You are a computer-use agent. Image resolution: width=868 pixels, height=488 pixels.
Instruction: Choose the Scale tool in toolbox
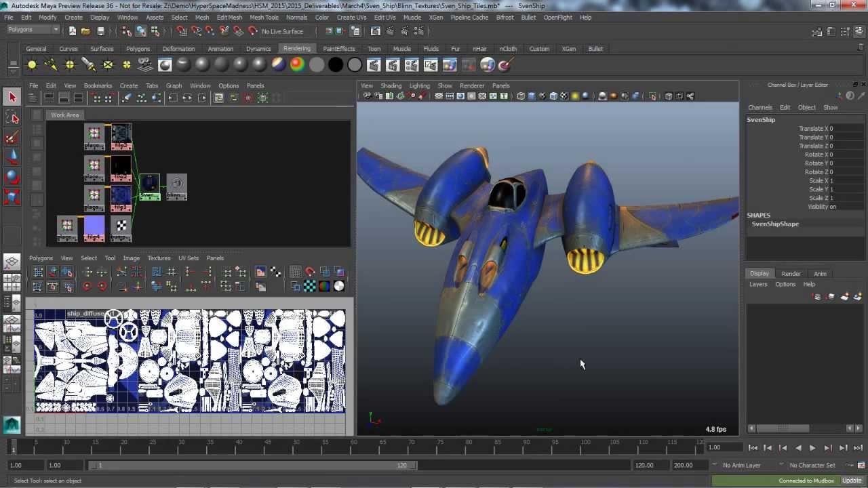point(12,197)
